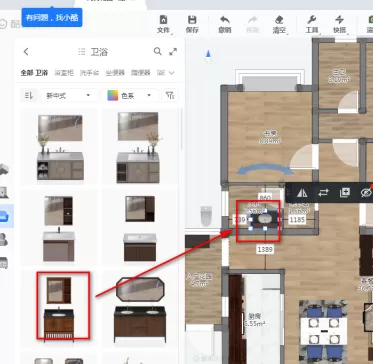Viewport: 373px width, 364px height.
Task: Open the 文件 (File) menu in toolbar
Action: click(163, 24)
